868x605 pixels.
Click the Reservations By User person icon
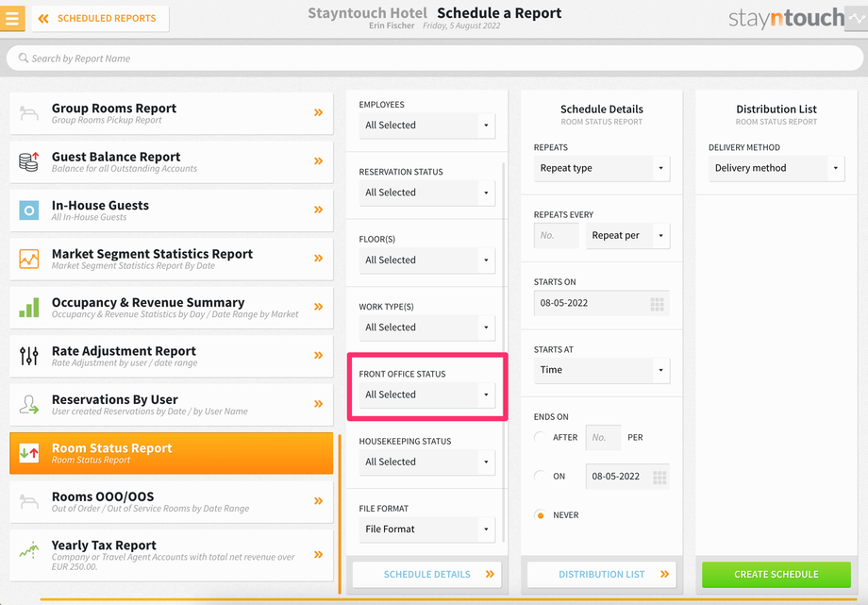[x=29, y=405]
